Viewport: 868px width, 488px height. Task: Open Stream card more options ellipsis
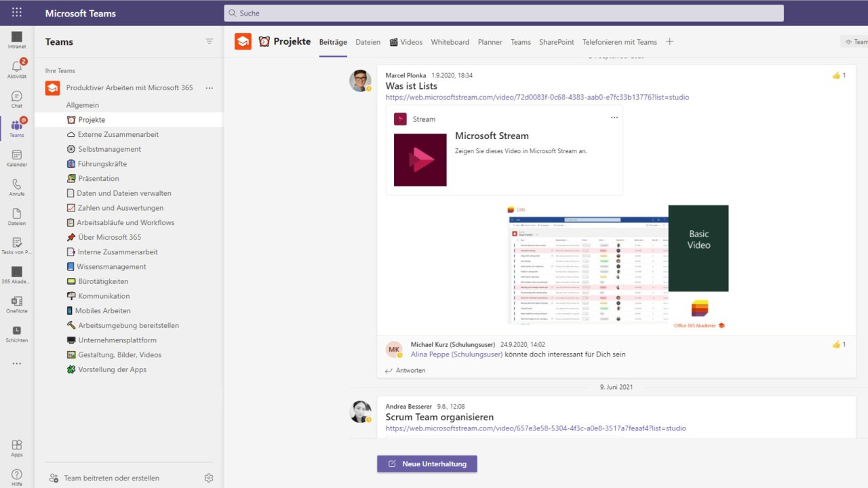pyautogui.click(x=614, y=118)
